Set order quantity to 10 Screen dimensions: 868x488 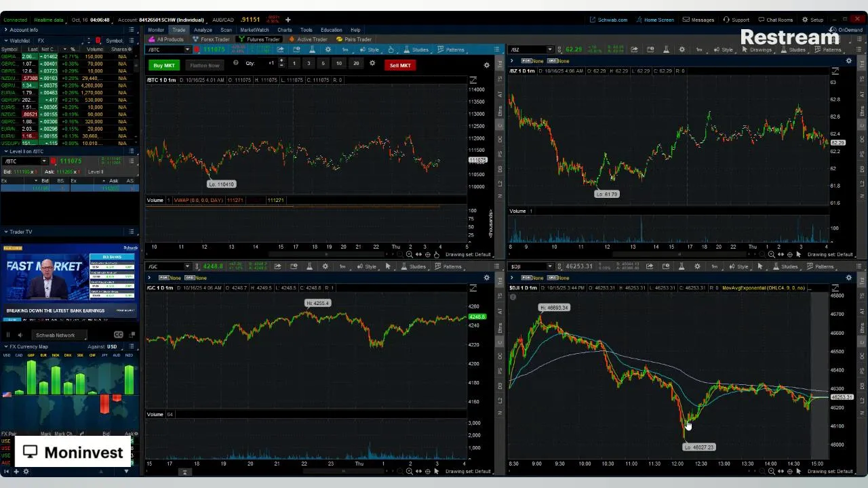tap(339, 63)
